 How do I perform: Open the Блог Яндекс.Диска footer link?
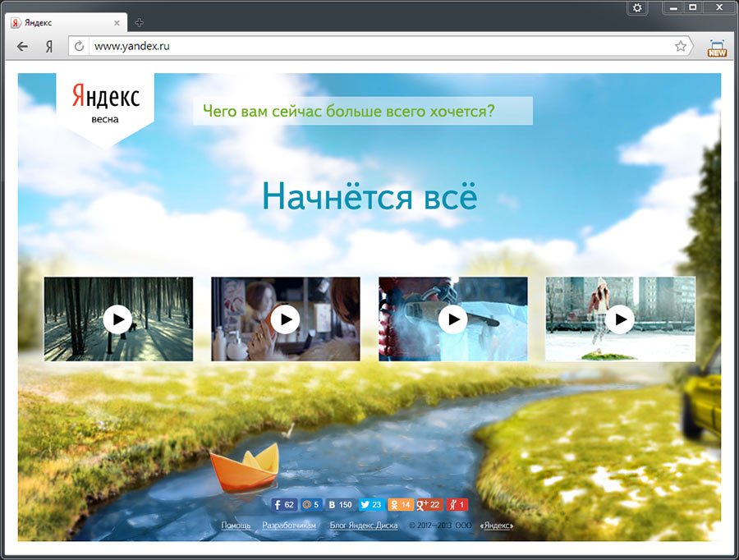pyautogui.click(x=364, y=526)
